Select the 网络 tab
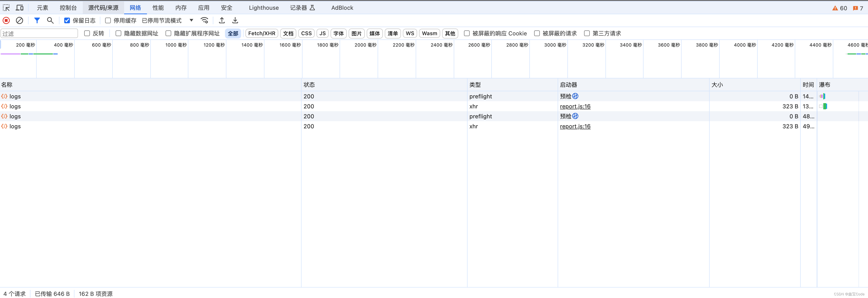Screen dimensions: 868x298 [135, 8]
